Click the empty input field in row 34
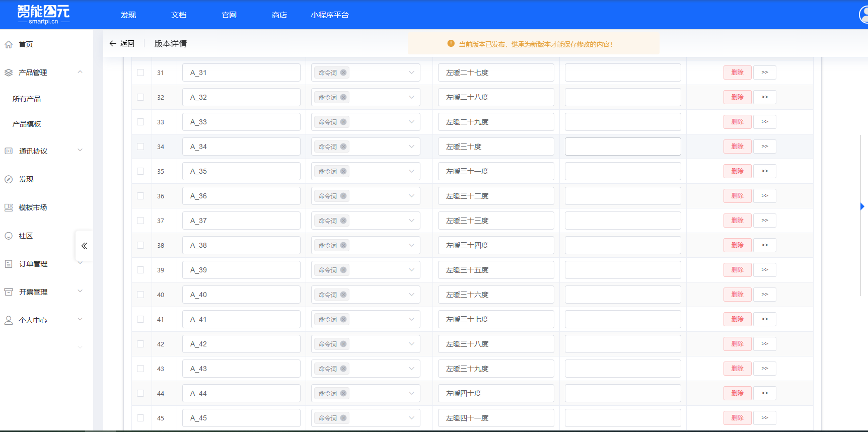Screen dimensions: 868x432 [x=622, y=147]
